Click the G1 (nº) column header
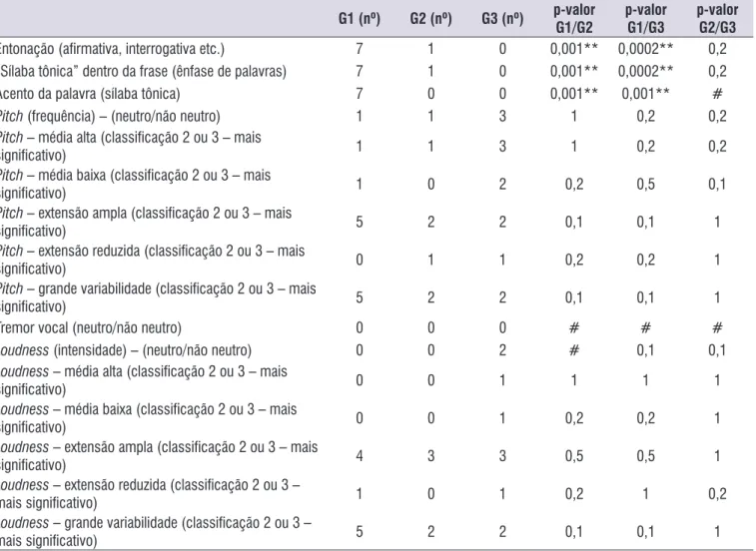Viewport: 756px width, 551px height. [x=360, y=19]
